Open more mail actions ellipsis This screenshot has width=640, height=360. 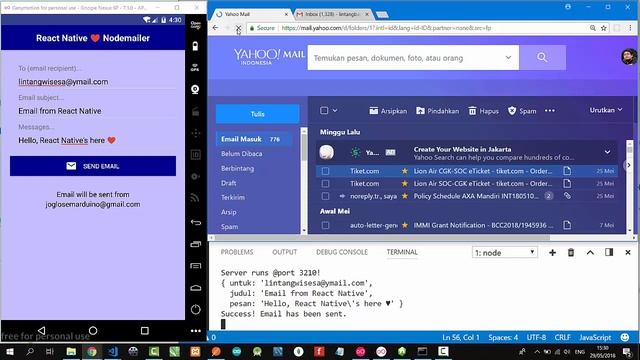click(x=550, y=111)
